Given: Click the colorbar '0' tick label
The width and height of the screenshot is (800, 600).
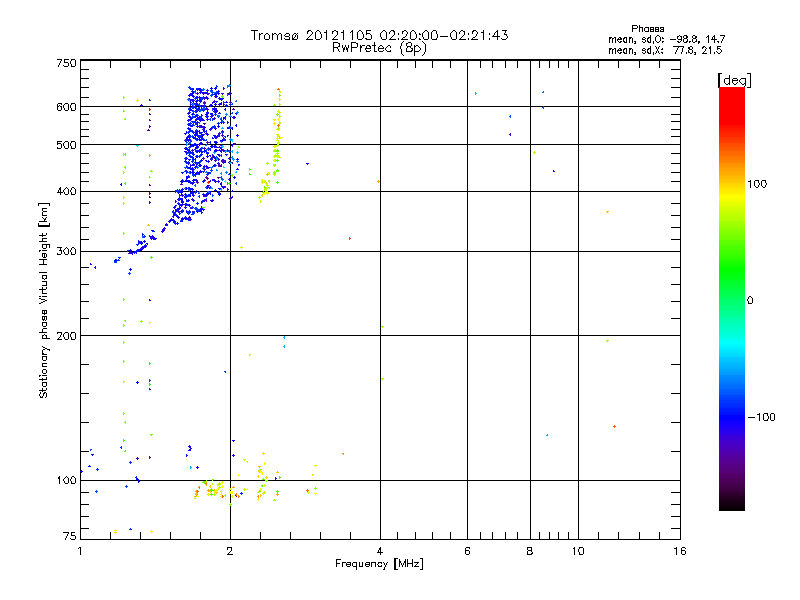Looking at the screenshot, I should [749, 301].
